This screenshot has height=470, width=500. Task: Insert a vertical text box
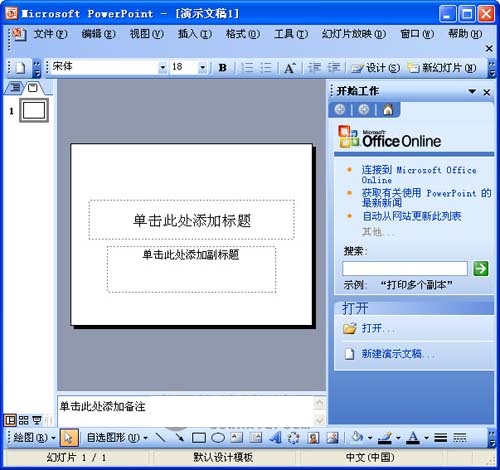click(256, 438)
